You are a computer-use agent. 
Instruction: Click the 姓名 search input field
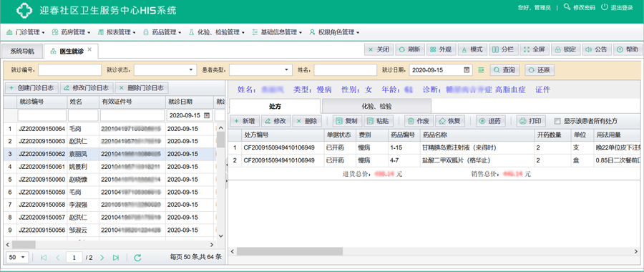(345, 70)
